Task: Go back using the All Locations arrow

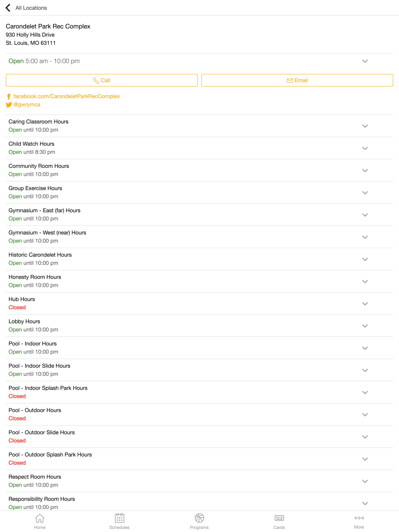Action: pos(8,8)
